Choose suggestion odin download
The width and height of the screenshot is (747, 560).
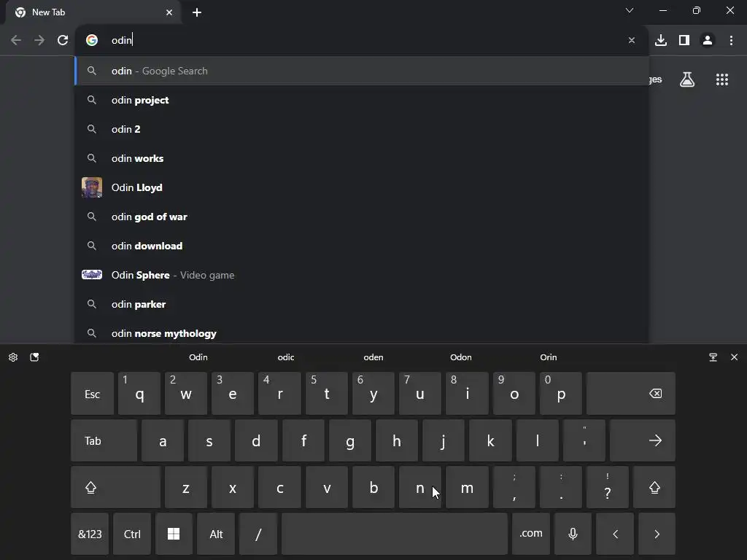362,246
